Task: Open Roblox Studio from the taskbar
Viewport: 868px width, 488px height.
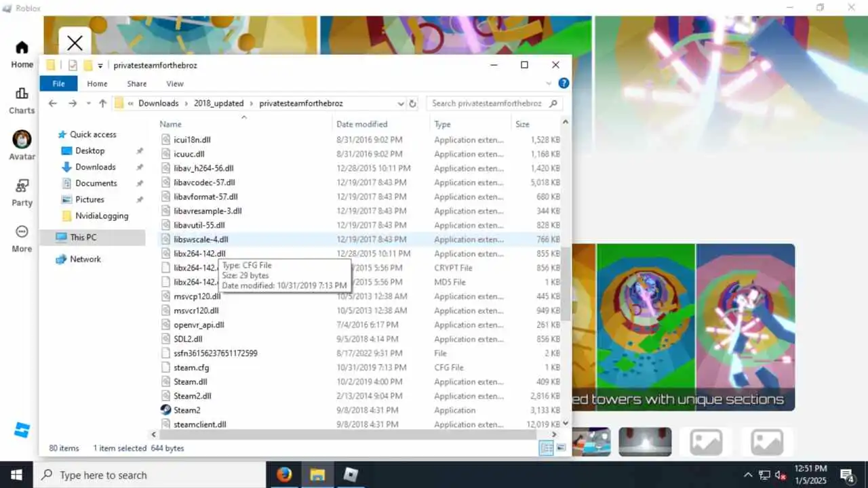Action: 350,474
